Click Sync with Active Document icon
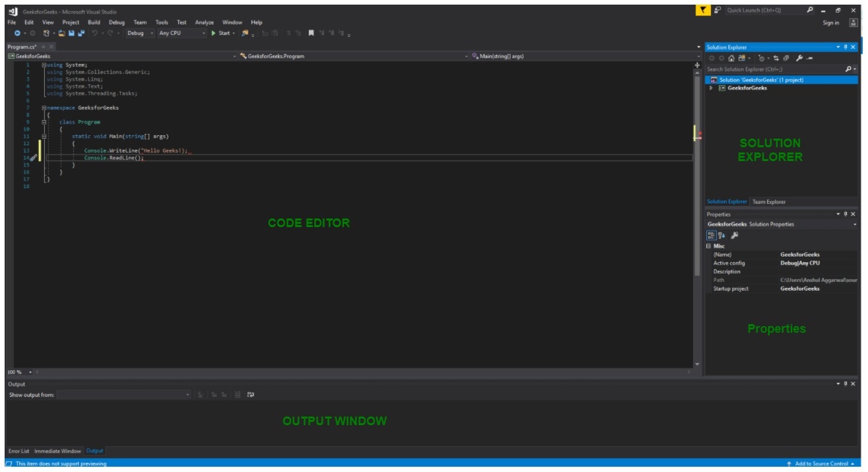The width and height of the screenshot is (868, 472). click(776, 58)
